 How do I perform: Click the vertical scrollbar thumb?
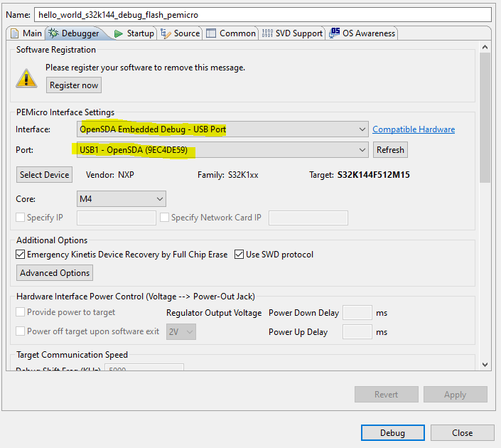coord(485,117)
